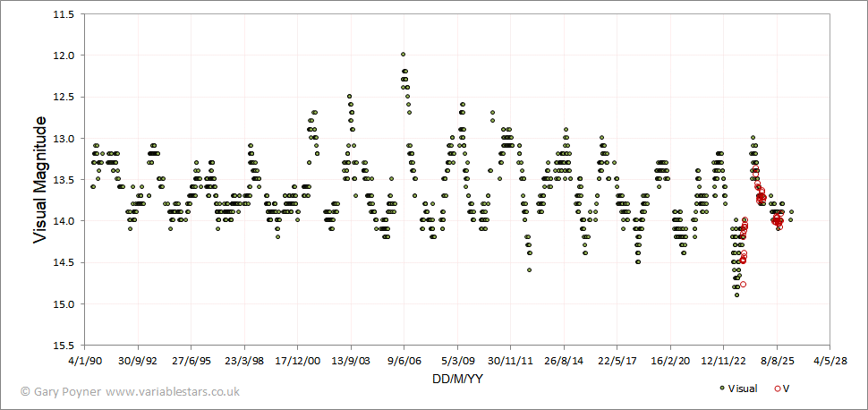
Task: Click the red V legend marker icon
Action: (x=778, y=389)
